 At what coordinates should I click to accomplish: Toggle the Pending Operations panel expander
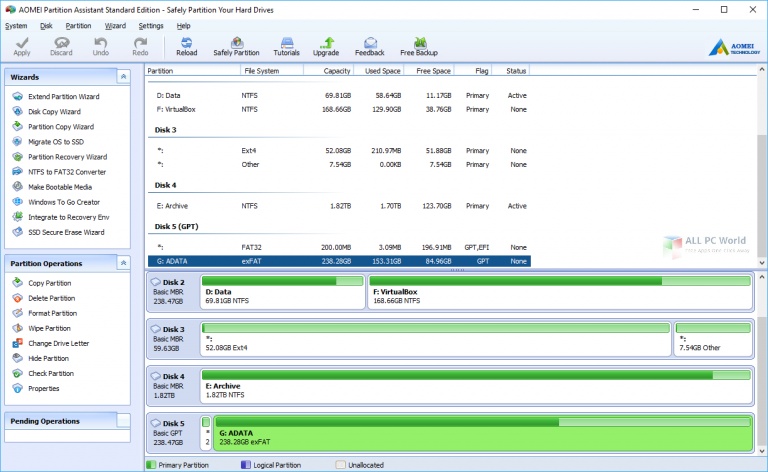[123, 421]
